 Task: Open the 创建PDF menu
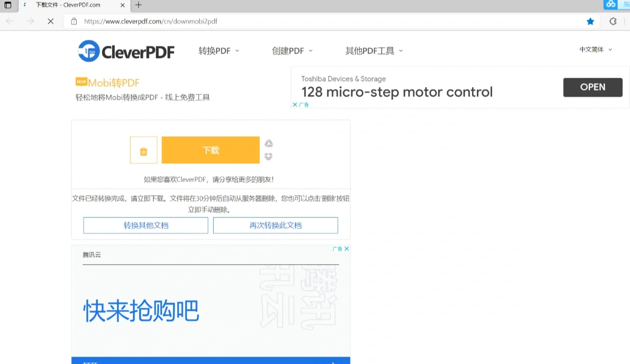(x=292, y=51)
